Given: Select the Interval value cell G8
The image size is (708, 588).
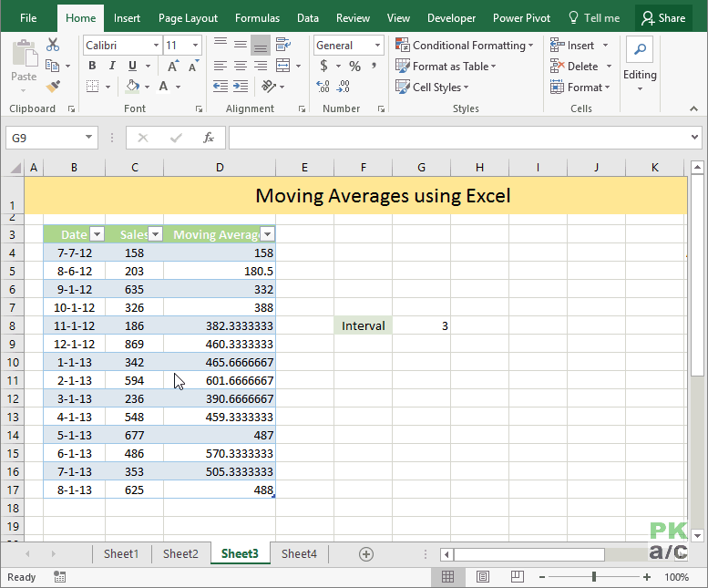Looking at the screenshot, I should point(421,325).
